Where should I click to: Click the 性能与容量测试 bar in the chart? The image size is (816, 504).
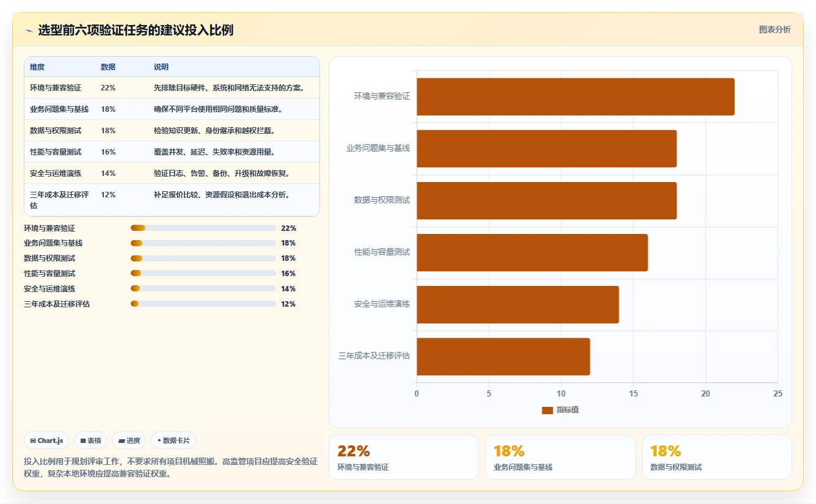click(x=532, y=252)
